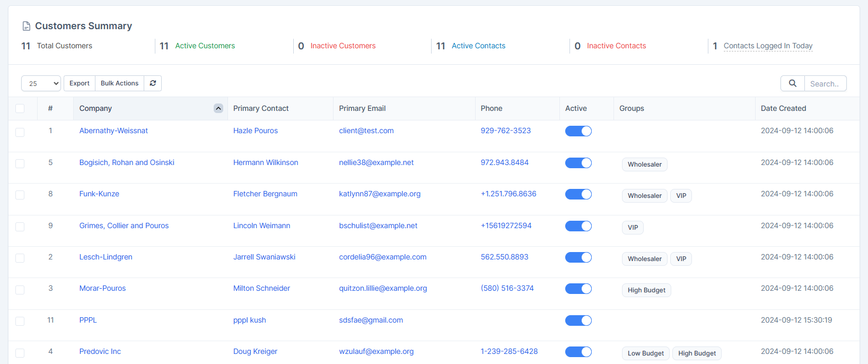Check the Funk-Kunze row checkbox
Viewport: 868px width, 364px height.
pos(20,195)
